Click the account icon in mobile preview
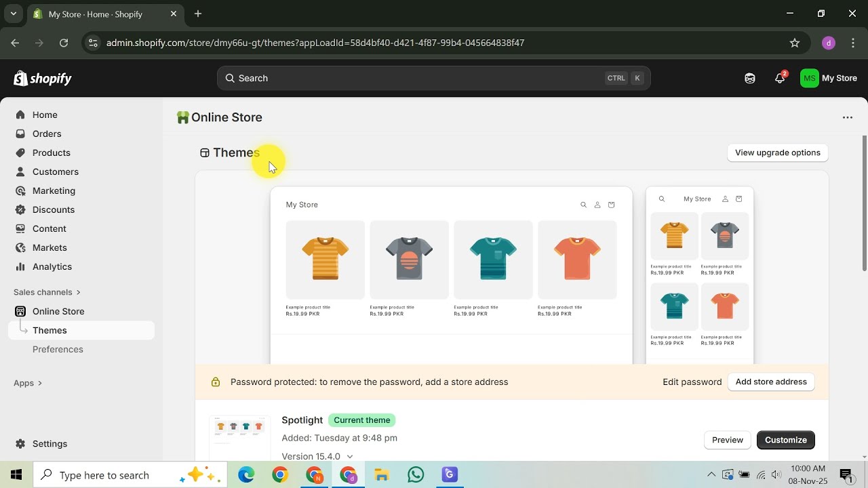Viewport: 868px width, 488px height. pos(725,199)
